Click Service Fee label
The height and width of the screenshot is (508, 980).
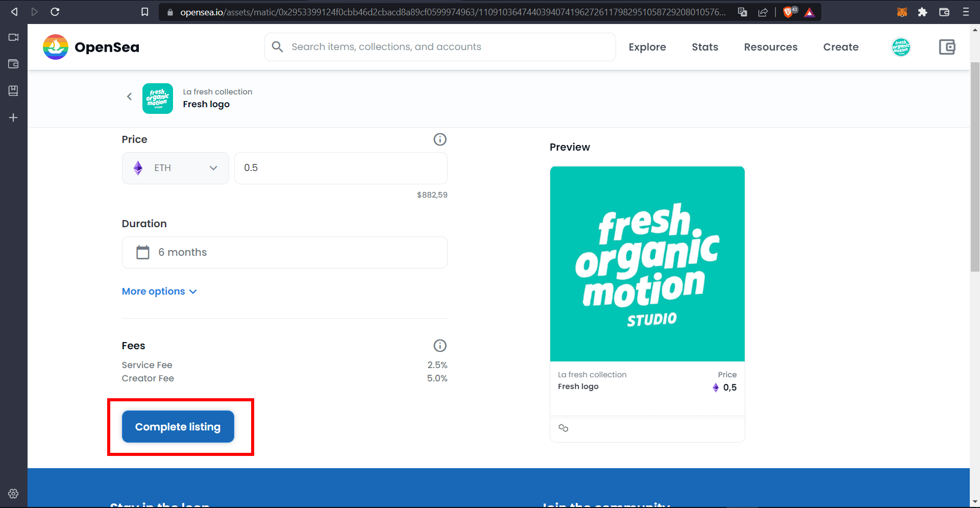coord(147,365)
